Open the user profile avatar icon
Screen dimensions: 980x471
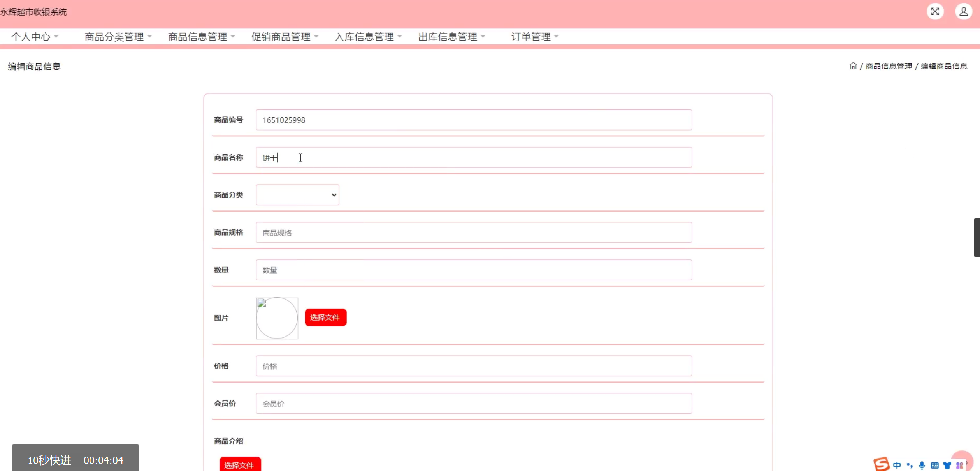pyautogui.click(x=963, y=12)
